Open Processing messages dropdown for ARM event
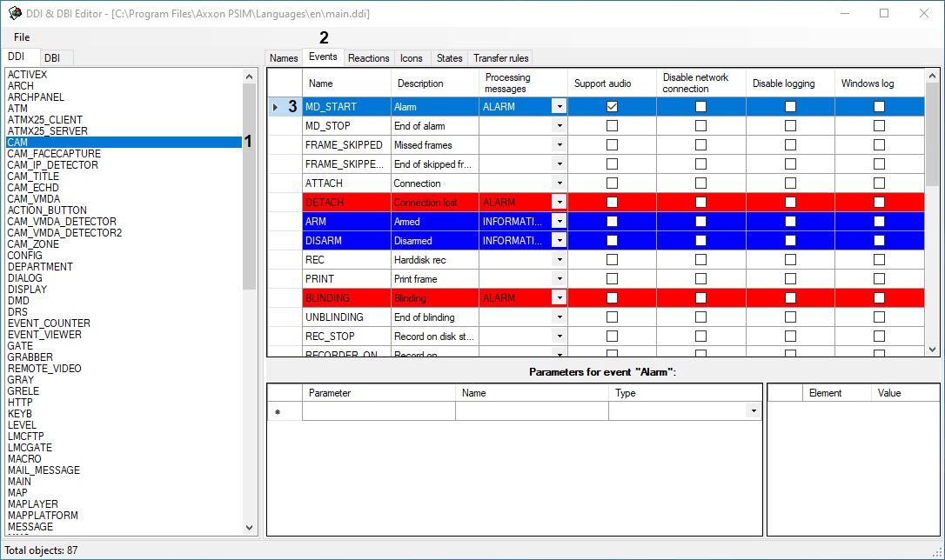945x560 pixels. click(559, 222)
